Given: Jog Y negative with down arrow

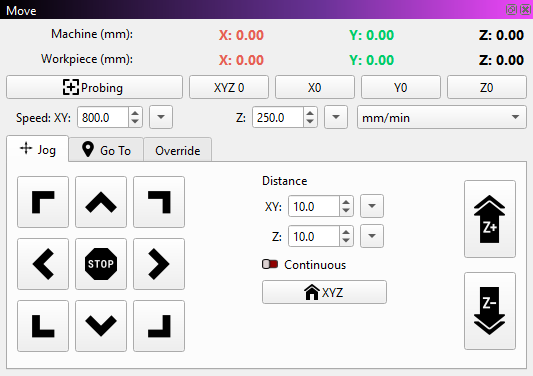Looking at the screenshot, I should click(101, 326).
